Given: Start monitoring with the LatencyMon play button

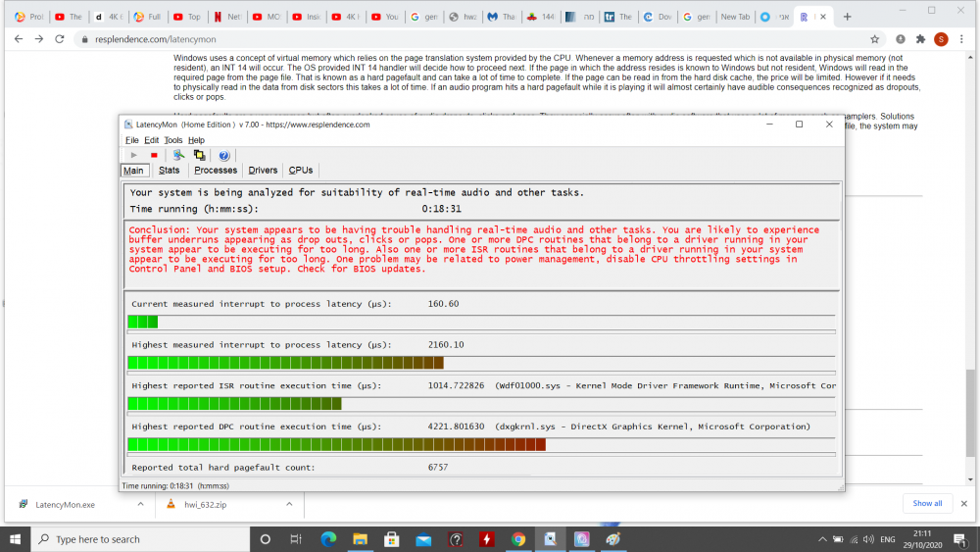Looking at the screenshot, I should tap(133, 155).
